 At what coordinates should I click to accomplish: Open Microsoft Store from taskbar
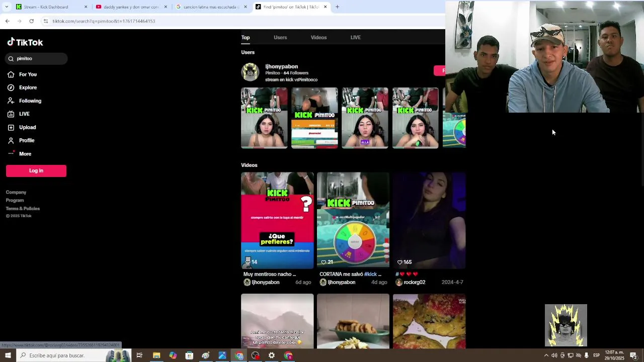[x=189, y=355]
